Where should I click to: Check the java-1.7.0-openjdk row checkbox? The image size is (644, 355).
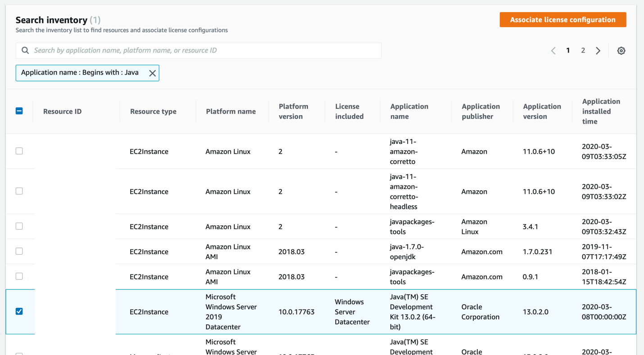click(x=19, y=252)
